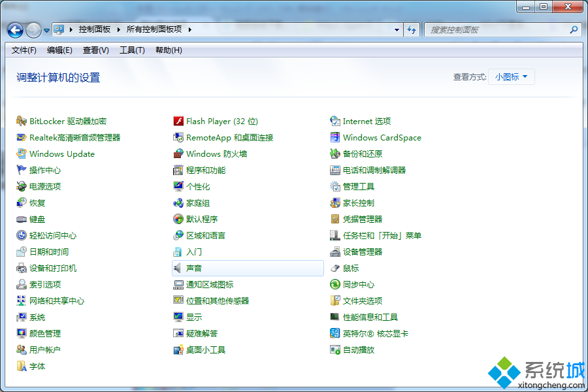
Task: Open the Flash Player (32 位) icon
Action: pos(178,121)
